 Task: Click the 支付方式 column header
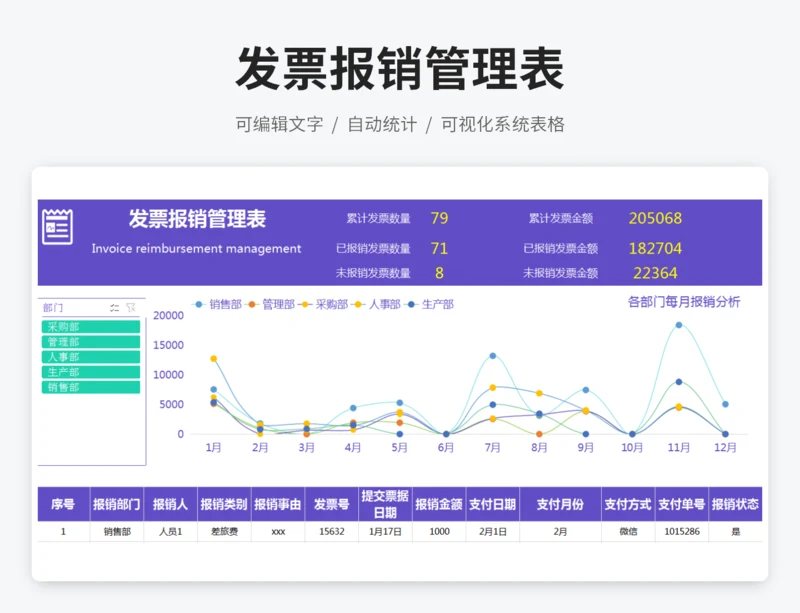[628, 504]
